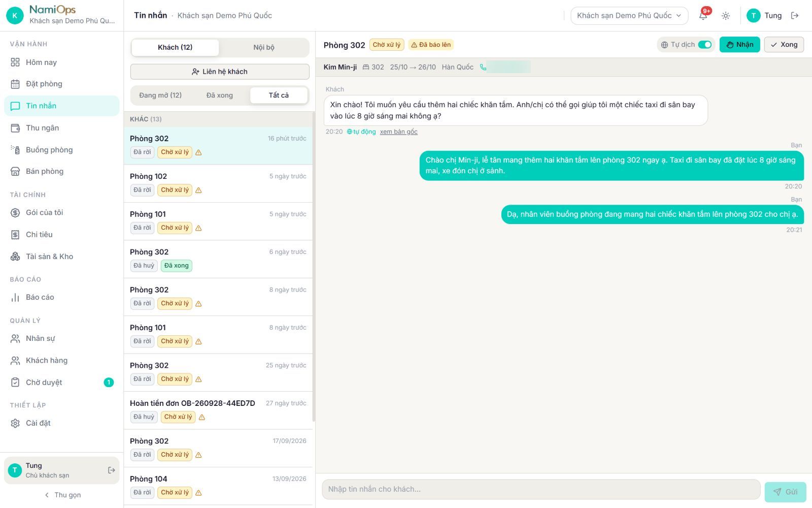812x508 pixels.
Task: Mark conversation done with Xong button
Action: click(x=784, y=45)
